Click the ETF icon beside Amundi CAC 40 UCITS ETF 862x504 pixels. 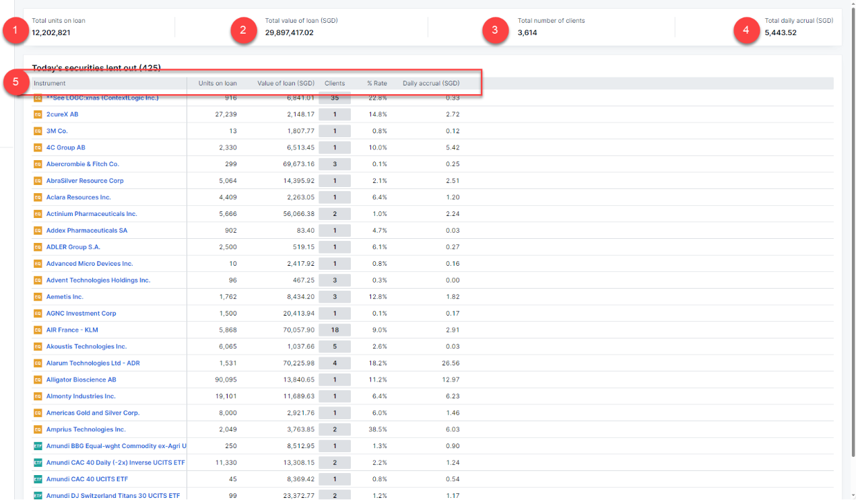tap(38, 479)
